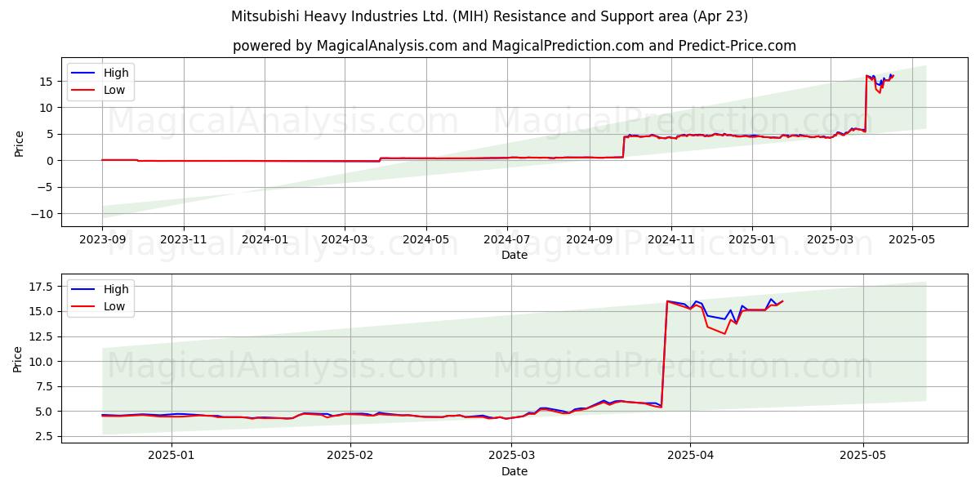Viewport: 980px width, 490px height.
Task: Click the '2025-03' tick on the upper x-axis
Action: (x=831, y=239)
